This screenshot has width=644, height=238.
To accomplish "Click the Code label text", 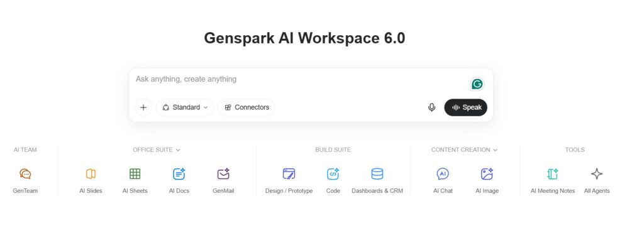I will [333, 191].
